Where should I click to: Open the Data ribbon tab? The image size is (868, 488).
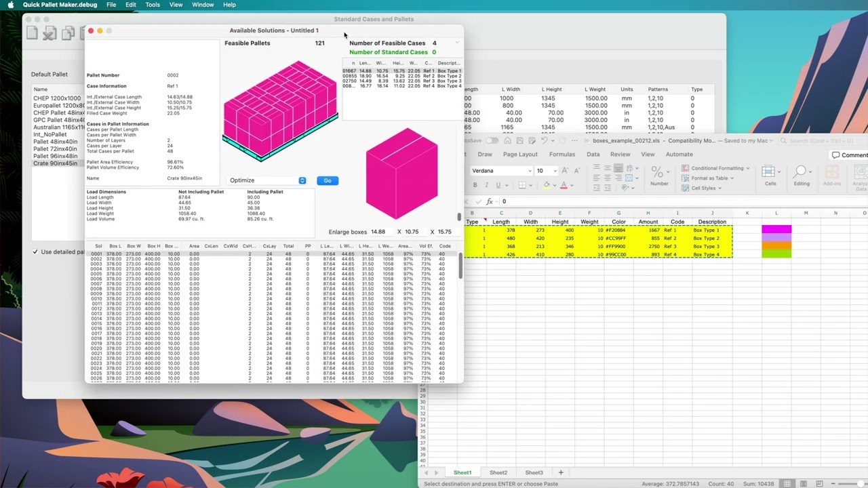pos(593,155)
